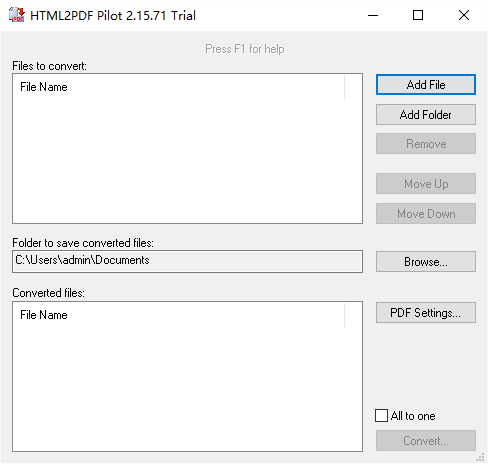Click the output folder path field

(187, 261)
